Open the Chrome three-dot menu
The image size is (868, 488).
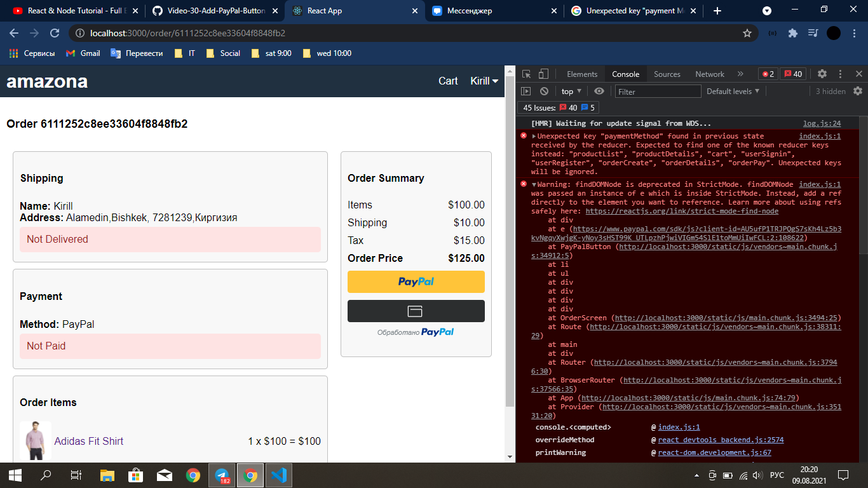coord(853,33)
